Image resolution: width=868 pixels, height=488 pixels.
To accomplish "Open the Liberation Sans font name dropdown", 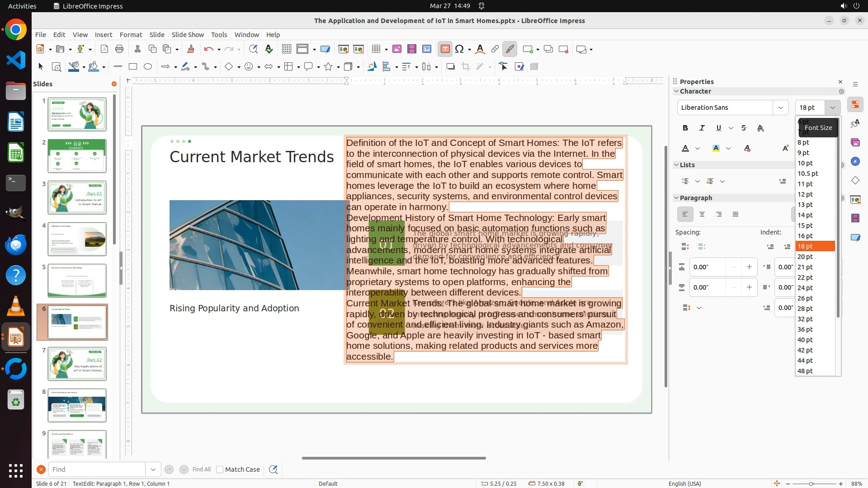I will pos(780,108).
